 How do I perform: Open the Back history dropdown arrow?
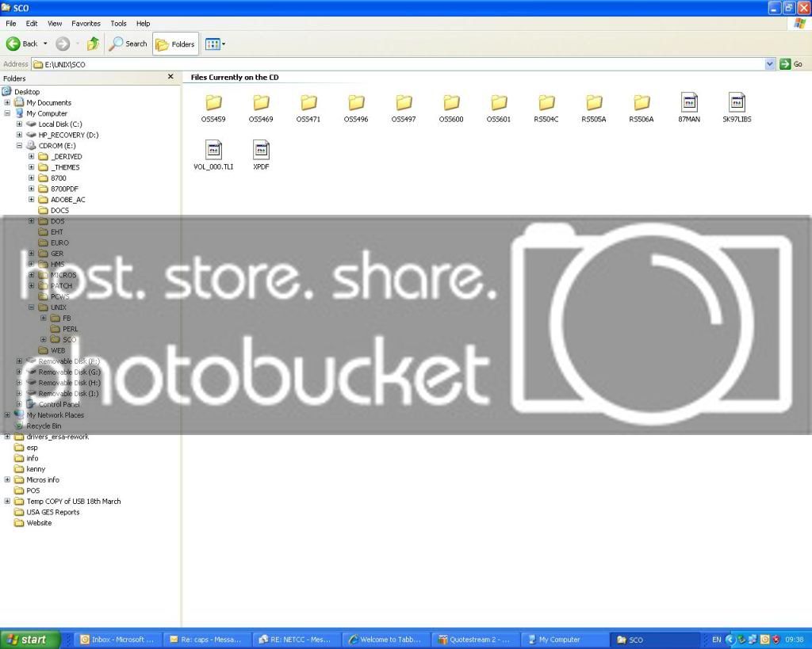pos(45,44)
